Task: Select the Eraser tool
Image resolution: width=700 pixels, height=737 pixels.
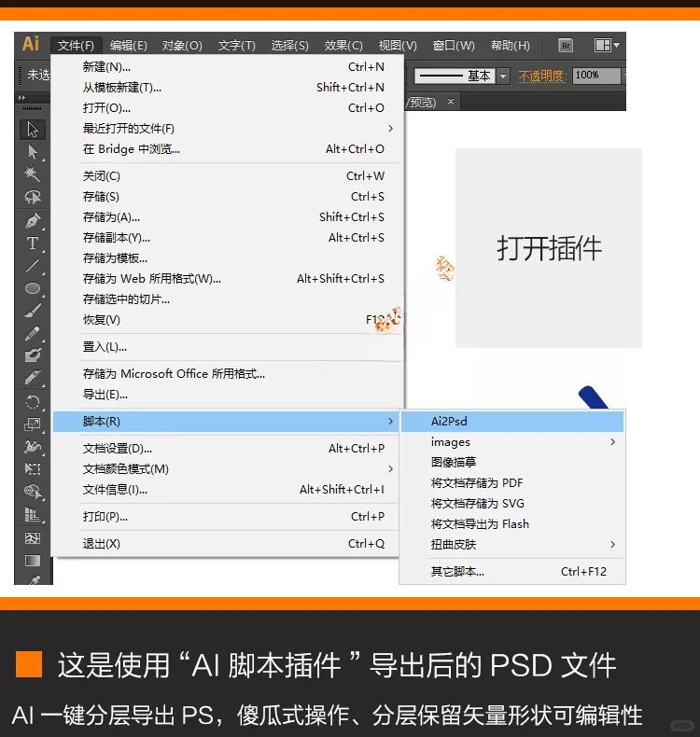Action: (33, 378)
